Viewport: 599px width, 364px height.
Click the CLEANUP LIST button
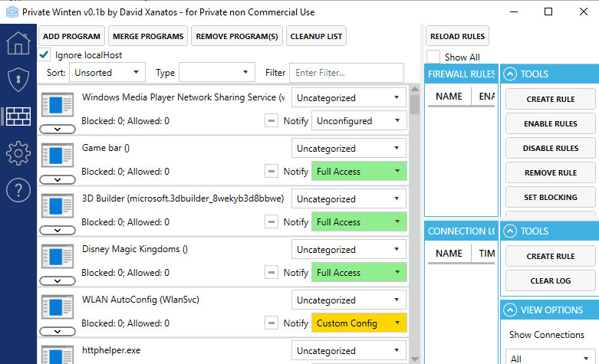[x=316, y=36]
